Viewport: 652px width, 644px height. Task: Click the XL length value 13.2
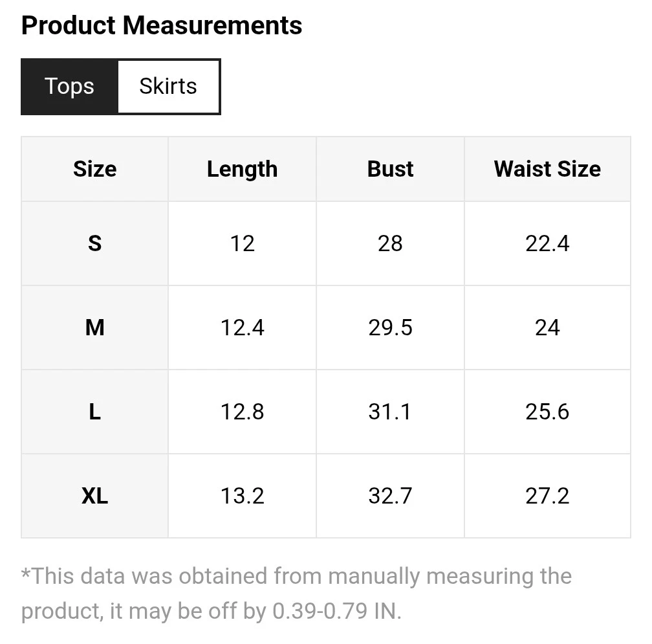click(x=243, y=496)
